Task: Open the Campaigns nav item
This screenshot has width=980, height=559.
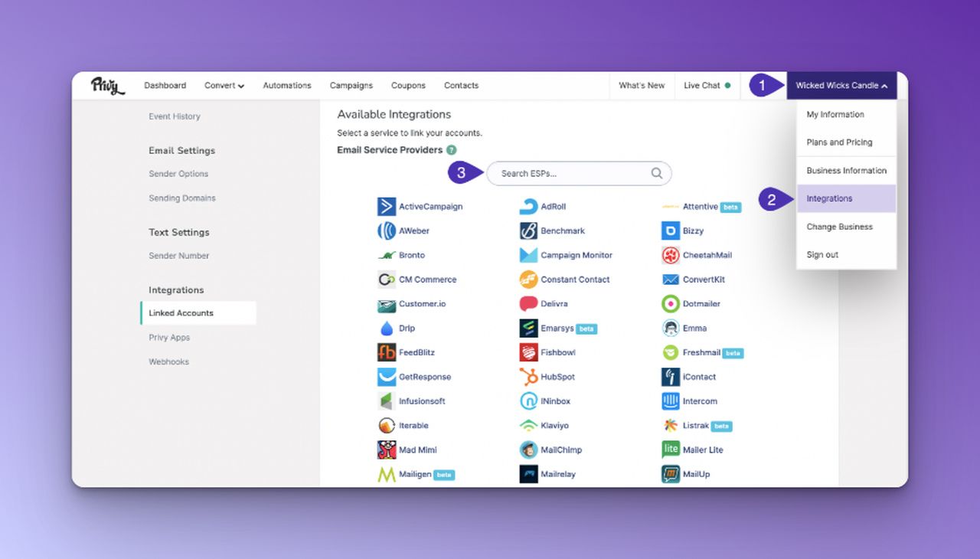Action: [351, 86]
